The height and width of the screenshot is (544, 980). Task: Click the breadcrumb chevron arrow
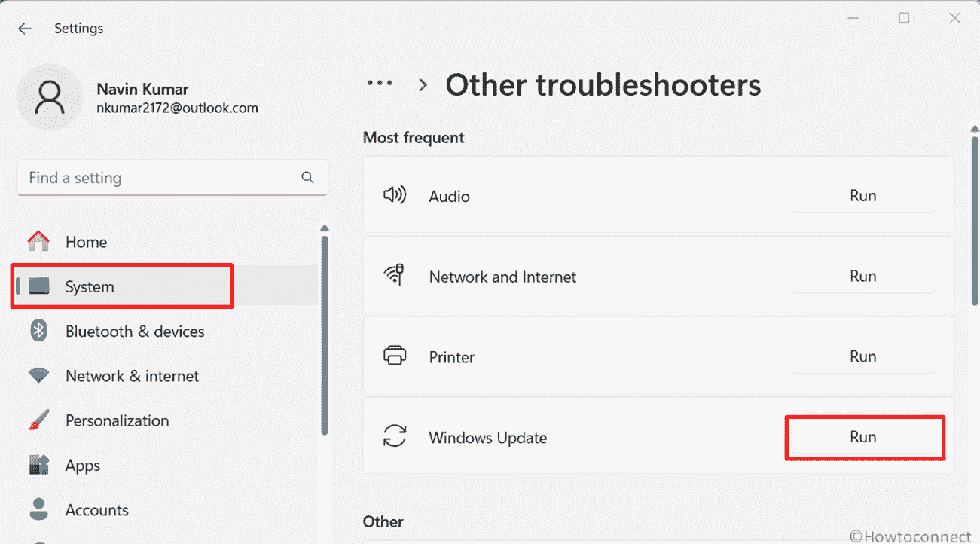(x=423, y=85)
